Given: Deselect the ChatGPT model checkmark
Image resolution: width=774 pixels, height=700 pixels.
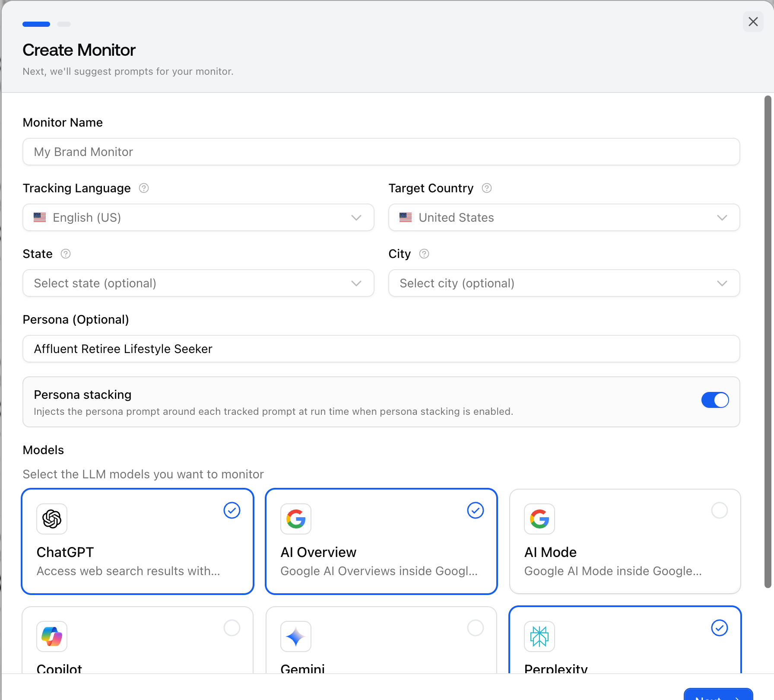Looking at the screenshot, I should coord(232,510).
